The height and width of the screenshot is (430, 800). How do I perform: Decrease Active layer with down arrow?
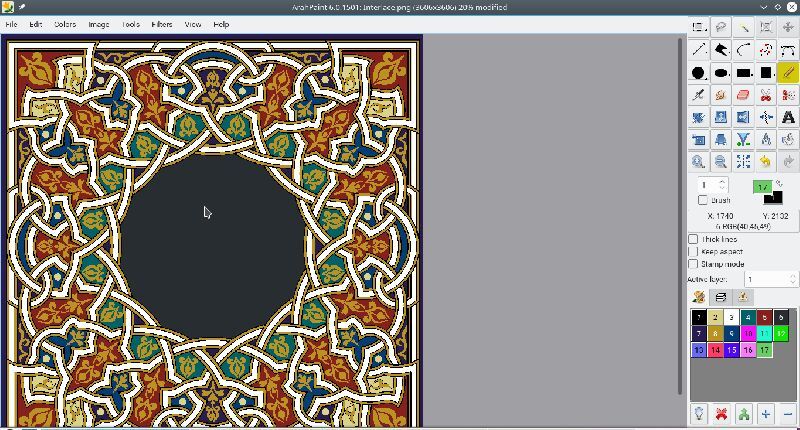click(x=792, y=283)
